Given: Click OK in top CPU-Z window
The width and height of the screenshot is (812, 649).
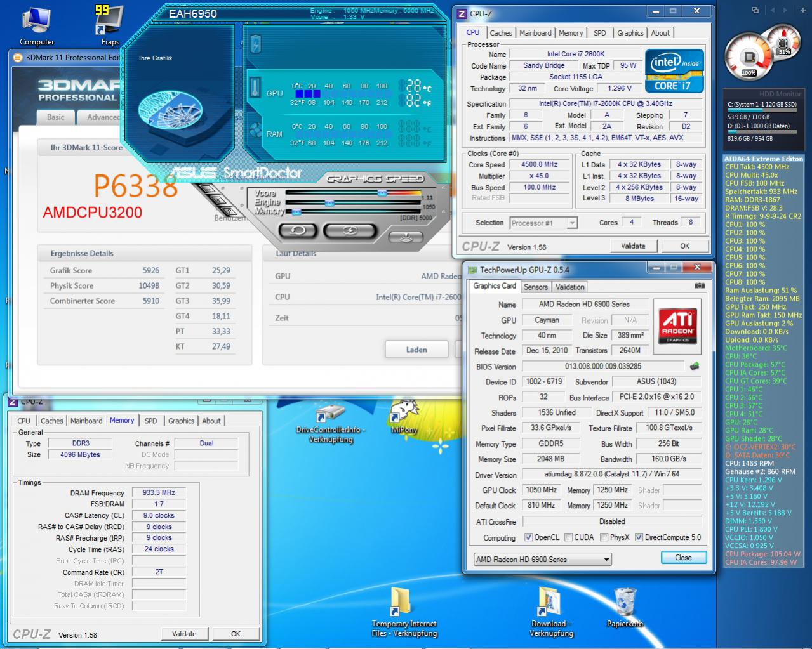Looking at the screenshot, I should (684, 246).
